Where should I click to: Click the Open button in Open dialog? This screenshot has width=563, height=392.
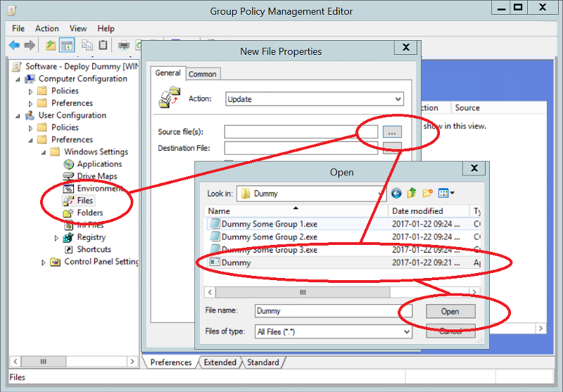[450, 312]
